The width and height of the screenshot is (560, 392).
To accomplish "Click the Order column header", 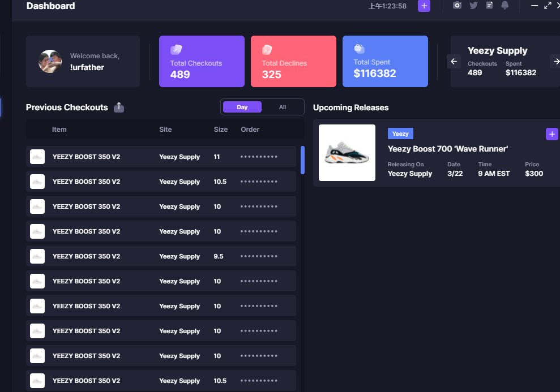I will [x=250, y=130].
